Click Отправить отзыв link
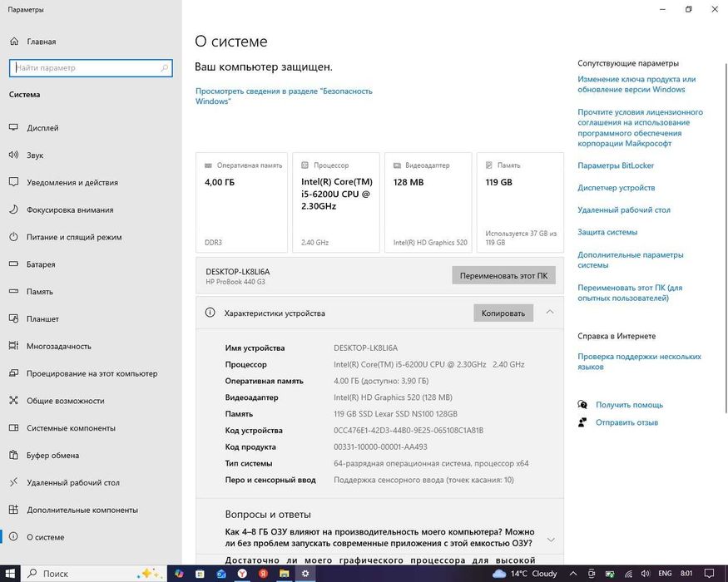The height and width of the screenshot is (582, 728). pyautogui.click(x=626, y=423)
